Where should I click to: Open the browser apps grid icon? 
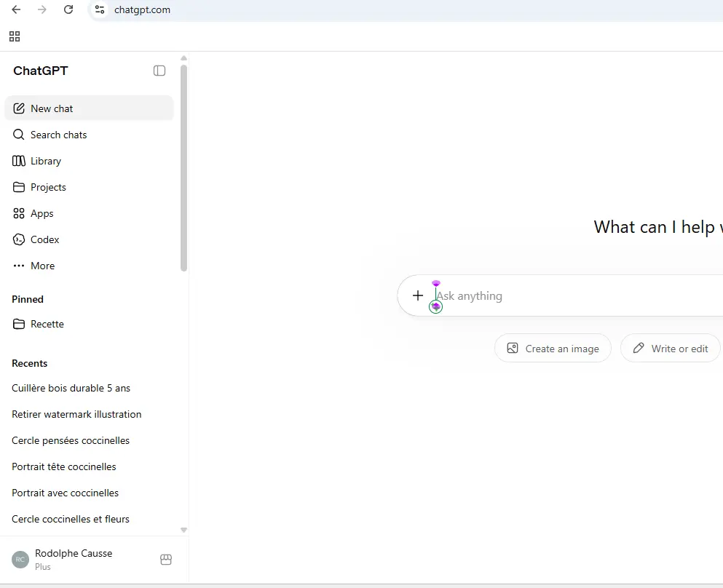[15, 36]
